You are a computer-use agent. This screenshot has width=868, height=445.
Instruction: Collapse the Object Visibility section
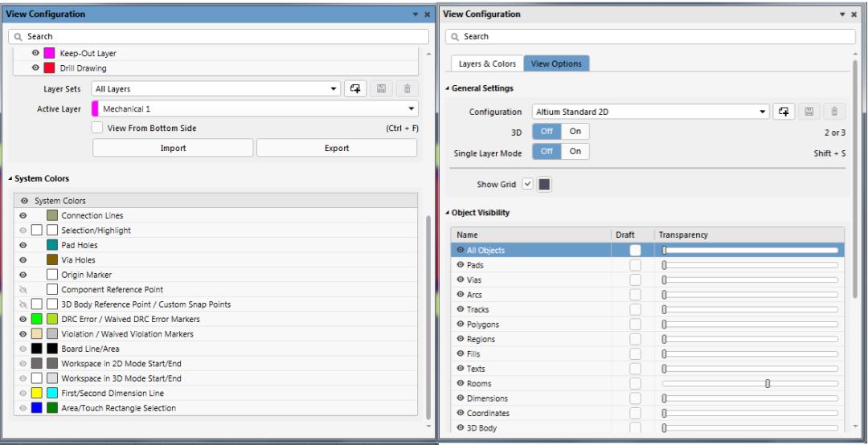point(447,213)
